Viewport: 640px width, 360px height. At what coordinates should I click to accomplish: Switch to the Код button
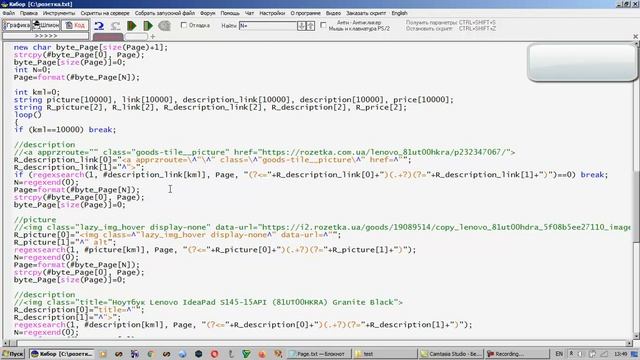coord(75,25)
